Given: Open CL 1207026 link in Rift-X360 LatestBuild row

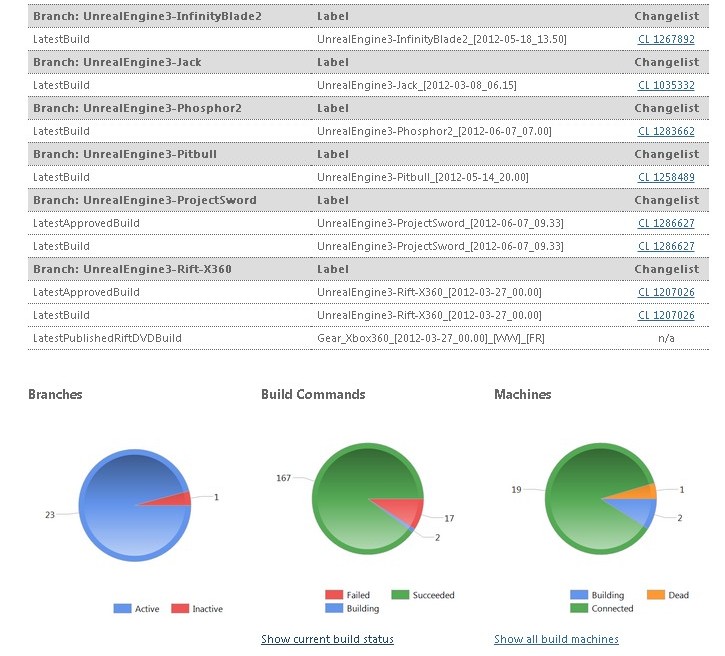Looking at the screenshot, I should pos(666,315).
